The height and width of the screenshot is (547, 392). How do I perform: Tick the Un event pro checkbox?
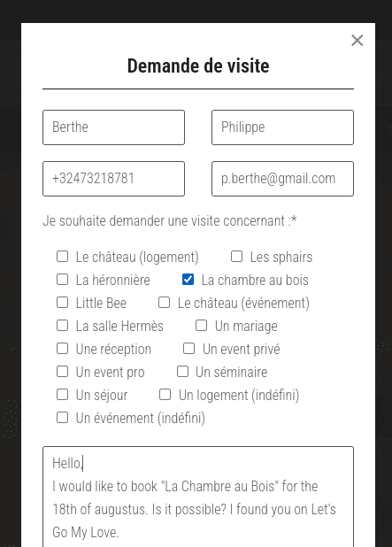pos(63,372)
